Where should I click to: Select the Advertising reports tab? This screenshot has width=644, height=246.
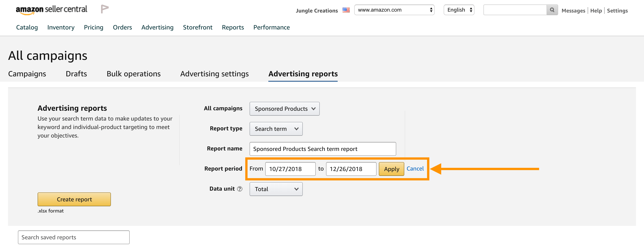pyautogui.click(x=303, y=74)
